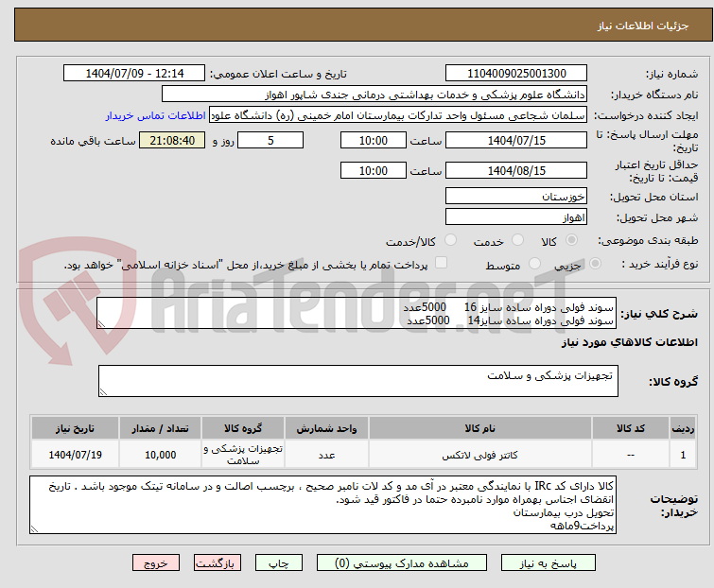Click the کد کالا column header
The height and width of the screenshot is (588, 714).
[631, 428]
